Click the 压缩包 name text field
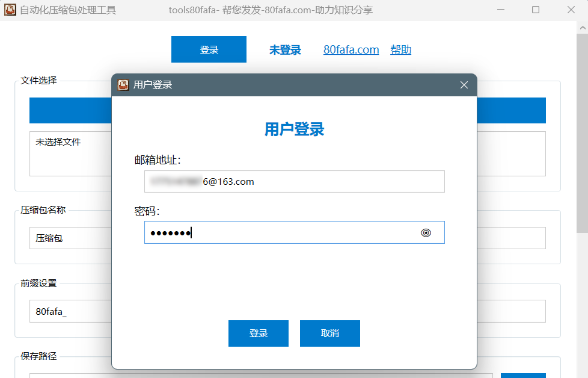588x378 pixels. (69, 238)
